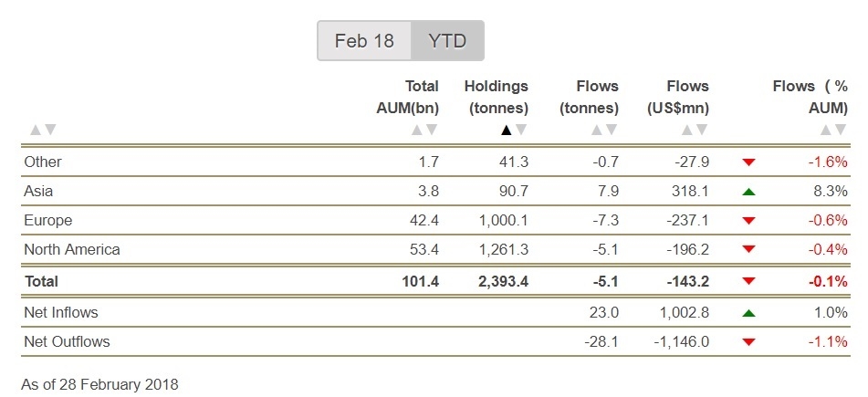Viewport: 868px width, 397px height.
Task: Click the green up indicator for Asia
Action: tap(748, 192)
